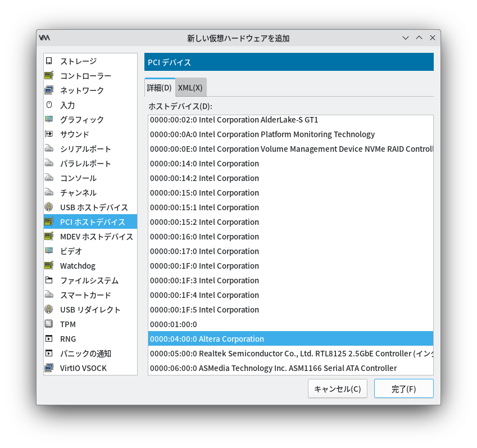
Task: Click the キャンセル(C) button
Action: (x=337, y=388)
